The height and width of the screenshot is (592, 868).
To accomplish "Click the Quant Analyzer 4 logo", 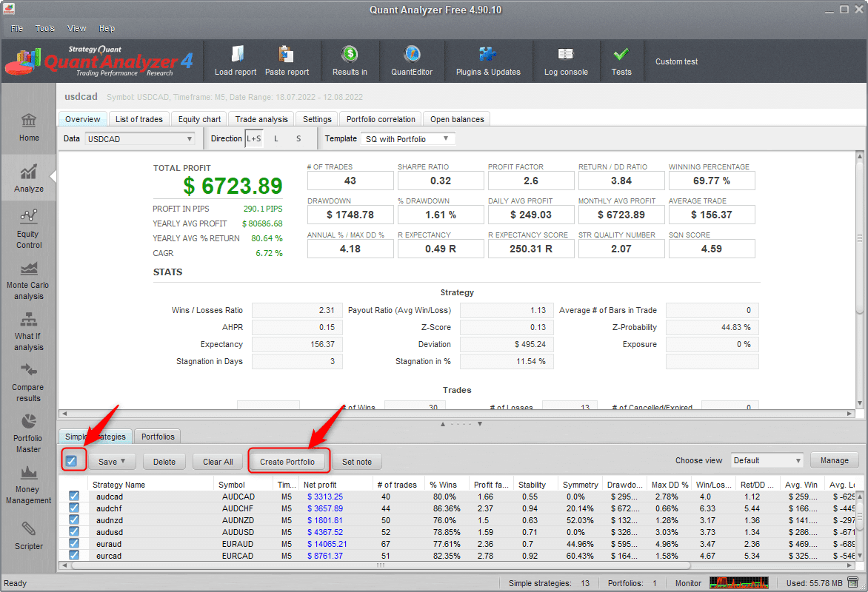I will click(x=100, y=61).
